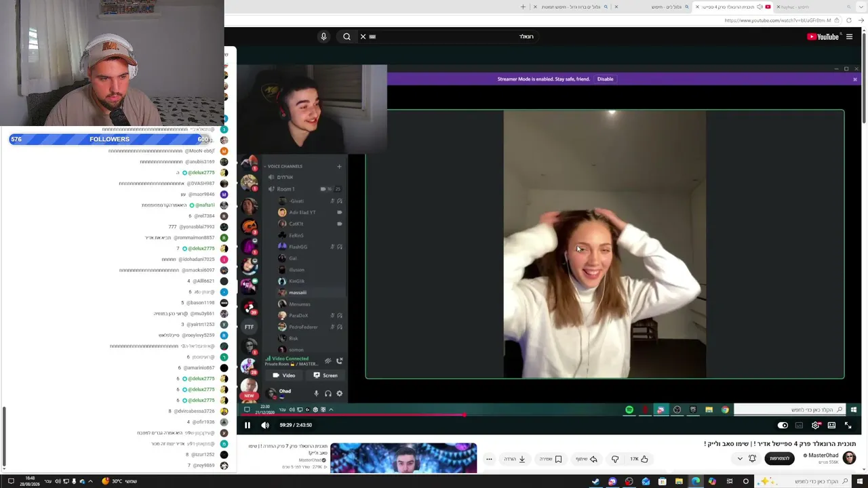Download the YouTube video
The image size is (868, 488).
[515, 459]
